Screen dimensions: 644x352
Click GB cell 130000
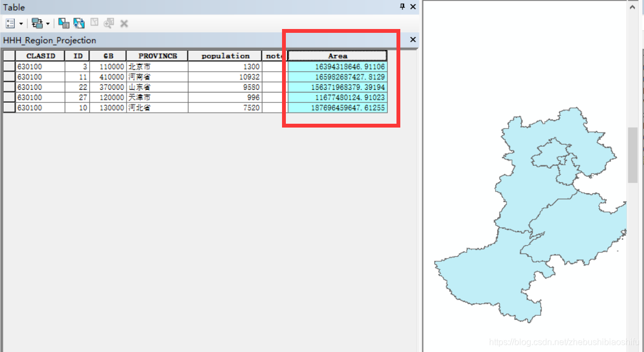click(x=108, y=108)
